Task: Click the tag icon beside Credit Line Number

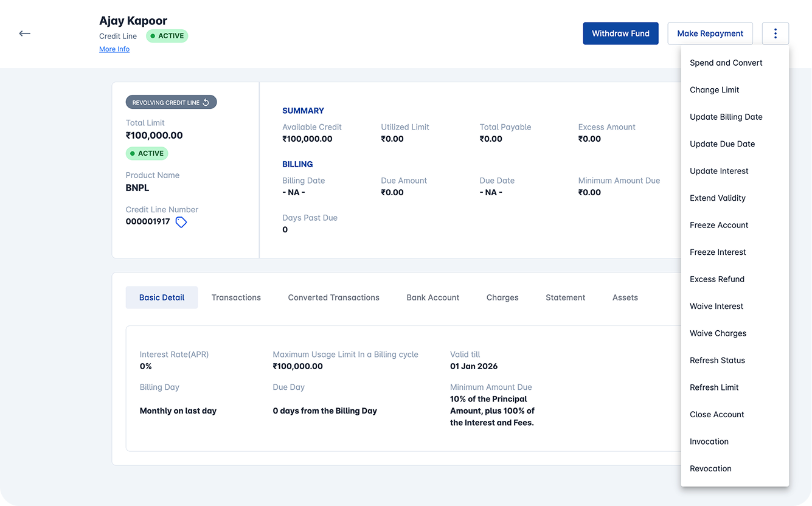Action: point(181,222)
